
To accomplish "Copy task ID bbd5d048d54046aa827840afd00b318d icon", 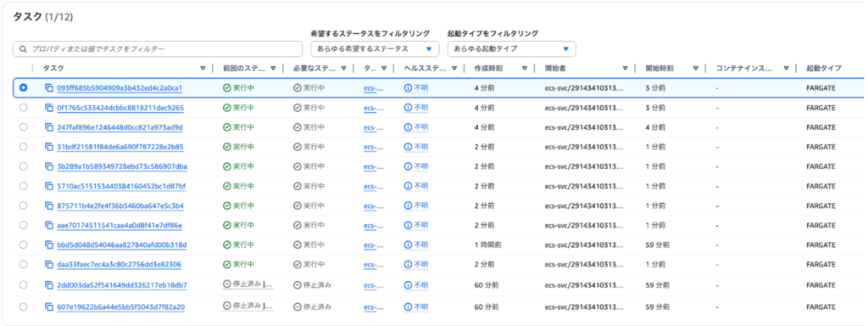I will (48, 244).
